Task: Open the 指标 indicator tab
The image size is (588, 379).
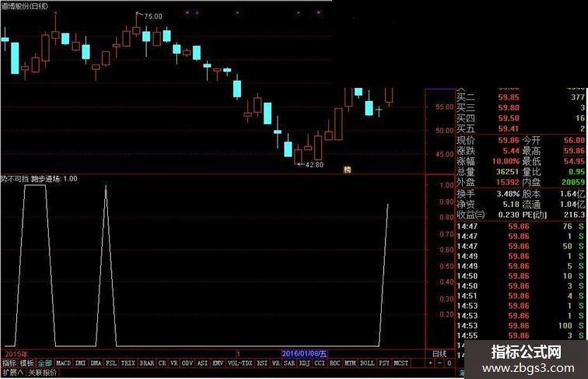Action: click(x=9, y=363)
